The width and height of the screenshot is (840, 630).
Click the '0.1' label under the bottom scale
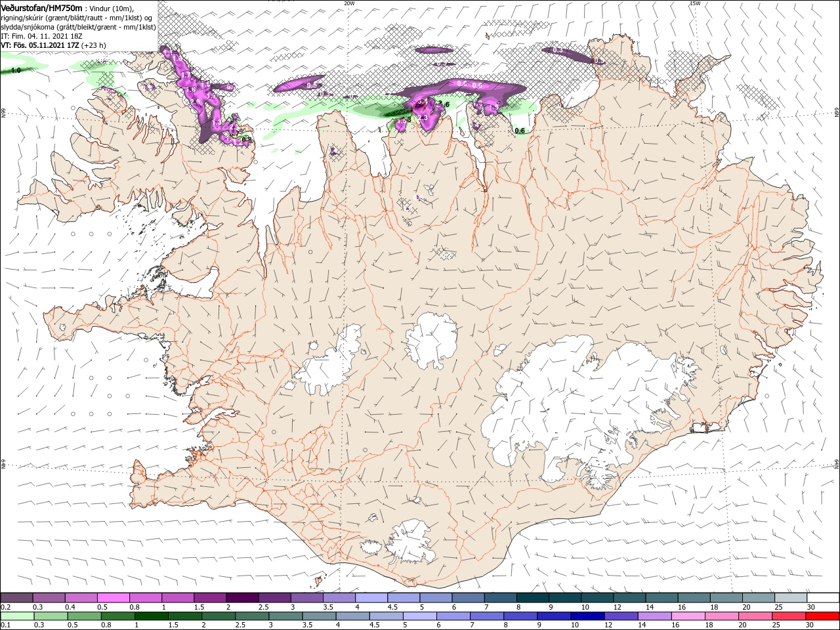pos(5,625)
